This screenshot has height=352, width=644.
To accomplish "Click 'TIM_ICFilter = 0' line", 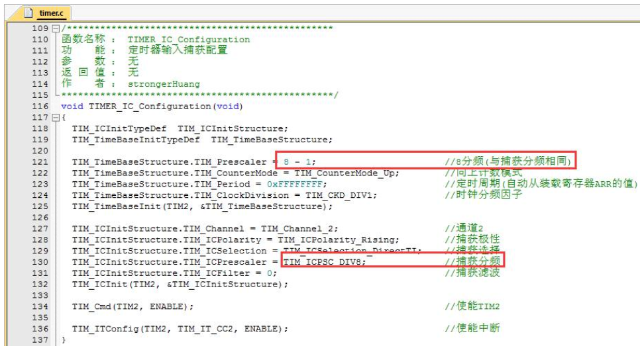I will (174, 273).
